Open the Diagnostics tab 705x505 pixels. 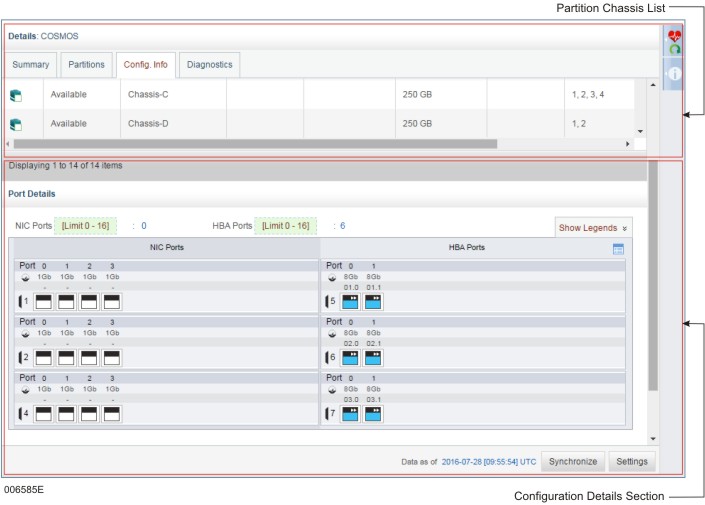point(209,65)
